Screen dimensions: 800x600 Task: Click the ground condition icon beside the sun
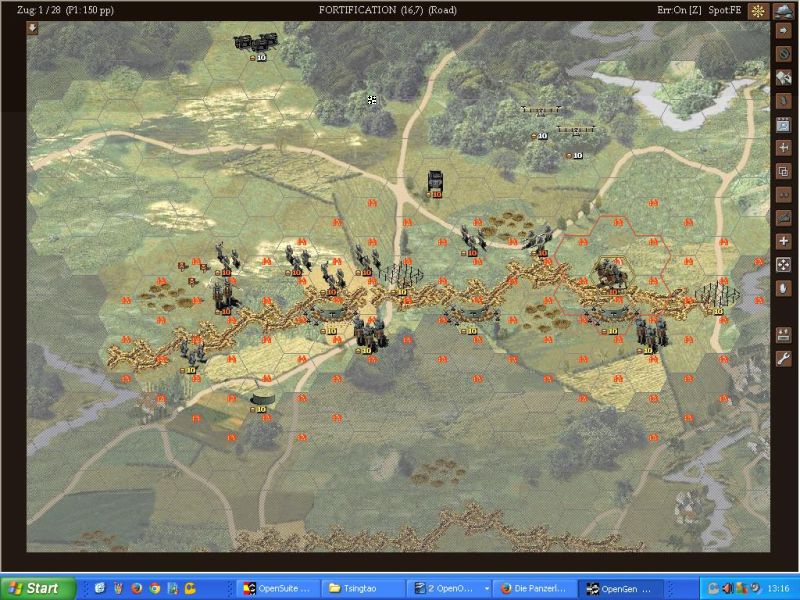point(783,11)
